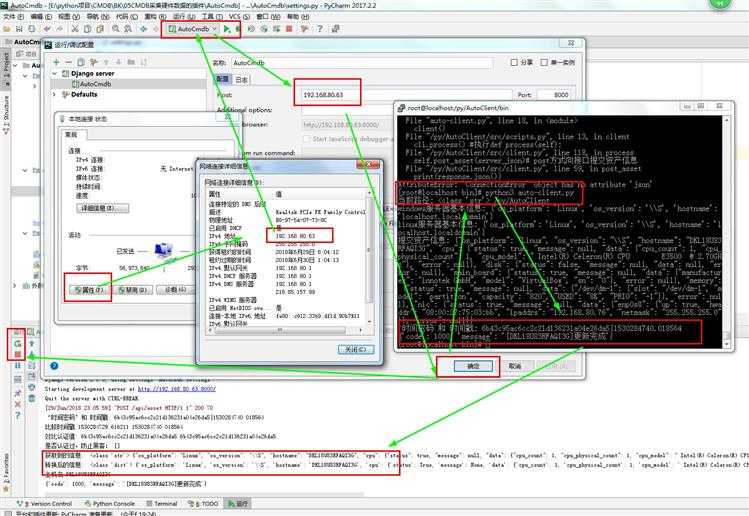Open the AutoCmdb run configuration dropdown in toolbar
Viewport: 749px width, 516px height.
point(193,29)
